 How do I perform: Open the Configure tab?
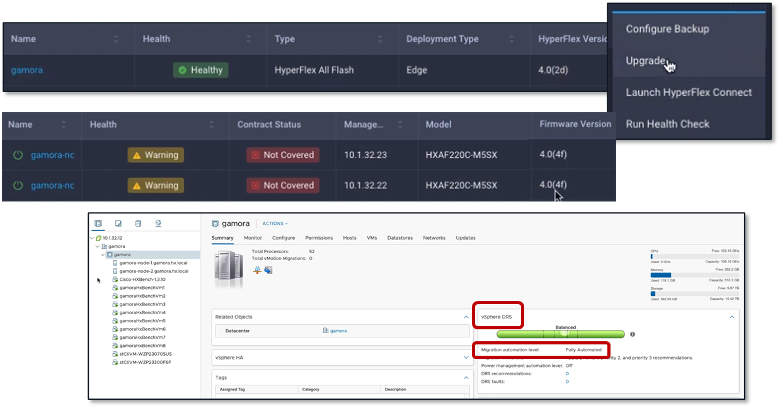pos(283,239)
